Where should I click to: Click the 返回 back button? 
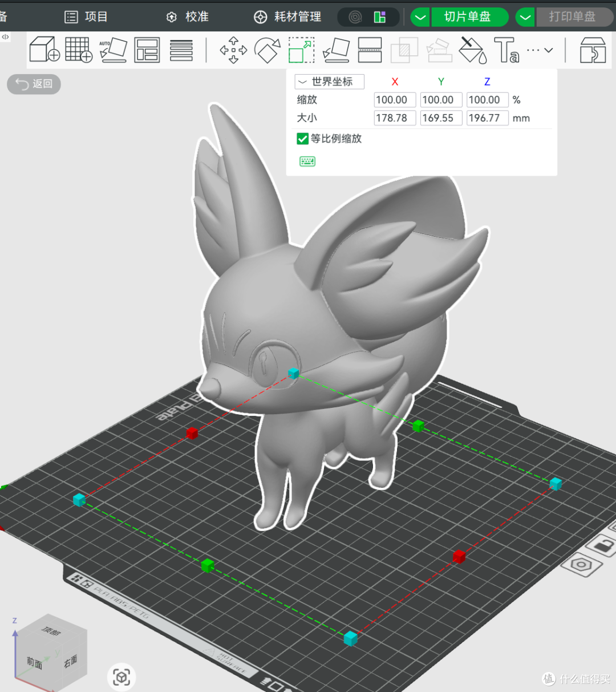34,84
